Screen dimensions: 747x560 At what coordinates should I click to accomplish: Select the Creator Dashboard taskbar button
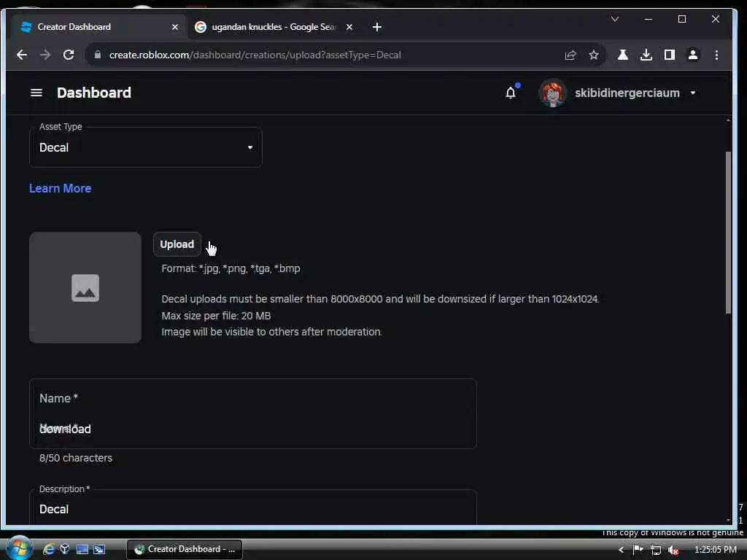click(x=185, y=549)
